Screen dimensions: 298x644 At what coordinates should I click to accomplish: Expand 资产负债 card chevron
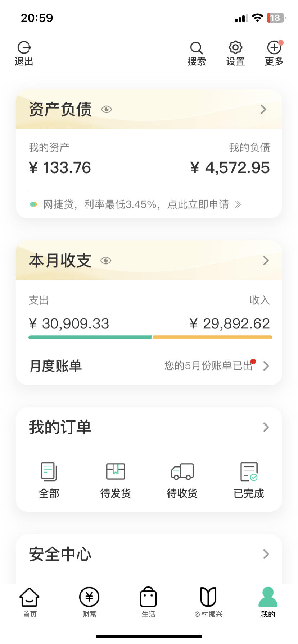point(263,109)
